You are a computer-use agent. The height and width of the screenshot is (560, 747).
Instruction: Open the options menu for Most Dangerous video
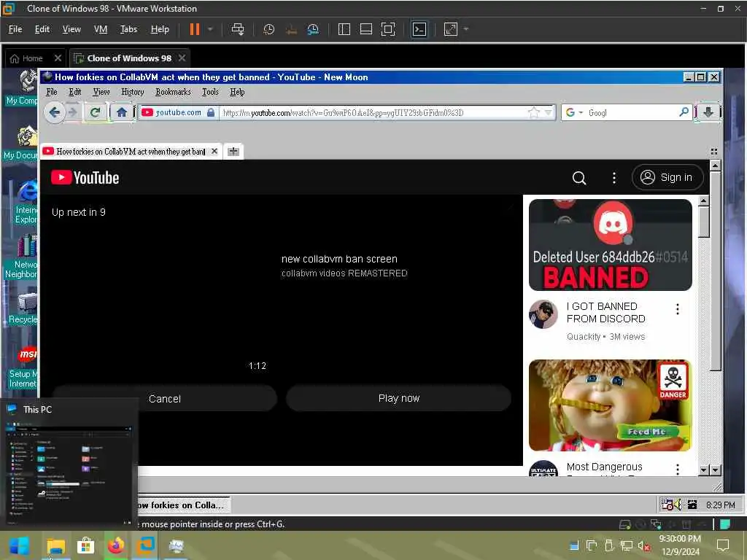pos(677,469)
